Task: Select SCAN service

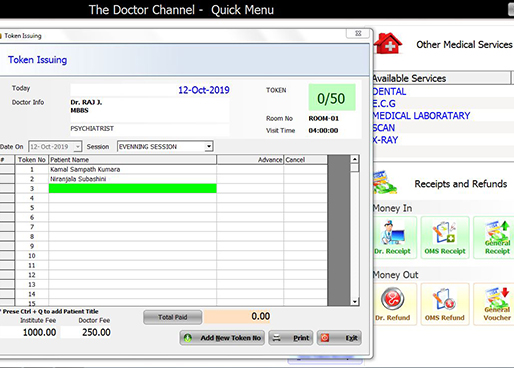Action: pyautogui.click(x=384, y=128)
